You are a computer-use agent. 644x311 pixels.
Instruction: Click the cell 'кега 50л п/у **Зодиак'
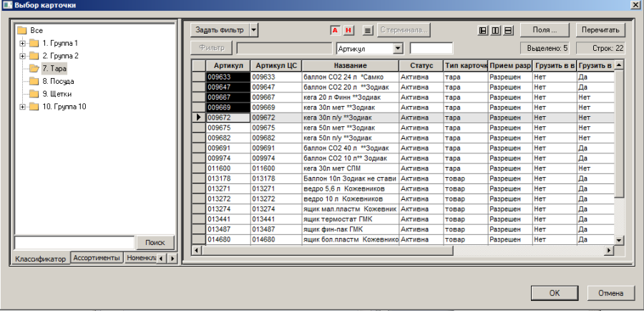351,138
